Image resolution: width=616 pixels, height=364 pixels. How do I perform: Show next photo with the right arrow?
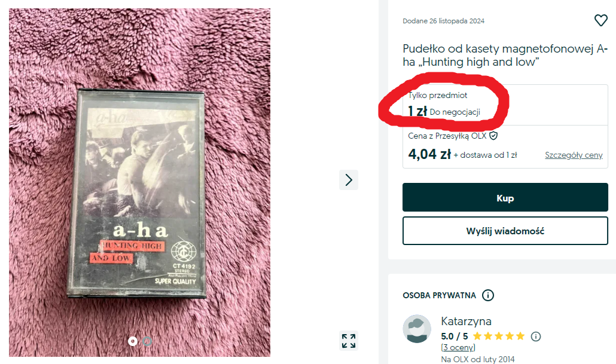pos(349,180)
